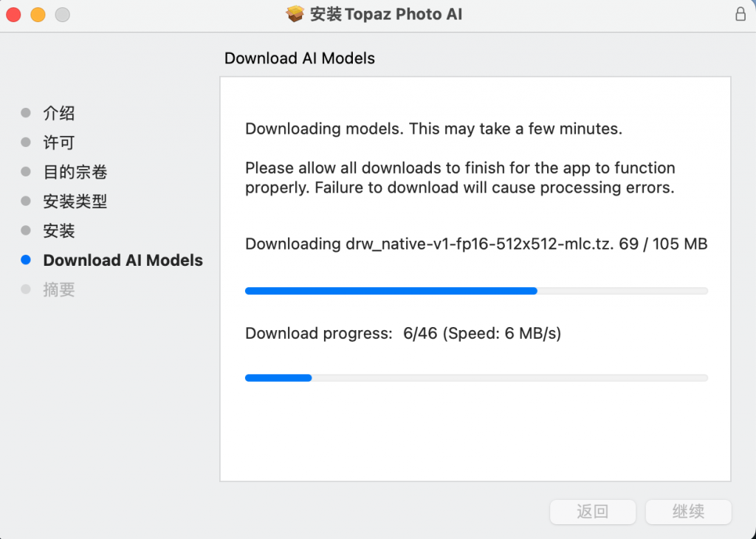Click the model download progress bar
Viewport: 756px width, 539px height.
pos(476,290)
